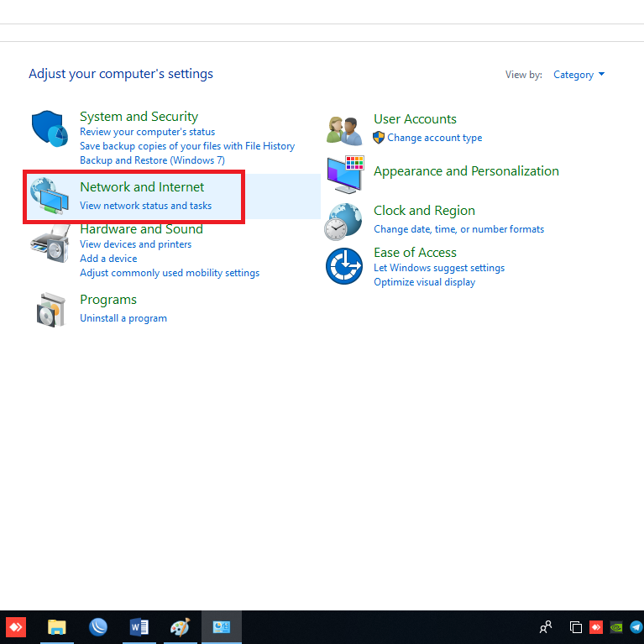Click Let Windows suggest settings link
This screenshot has width=644, height=644.
point(439,268)
